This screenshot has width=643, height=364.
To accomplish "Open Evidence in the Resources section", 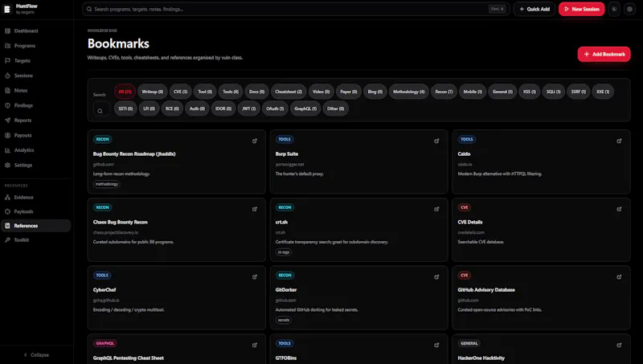I will pyautogui.click(x=35, y=197).
